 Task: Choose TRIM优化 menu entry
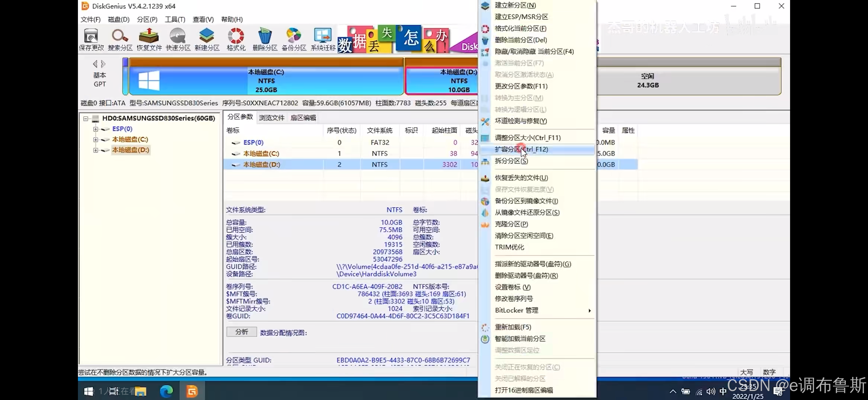pos(537,247)
